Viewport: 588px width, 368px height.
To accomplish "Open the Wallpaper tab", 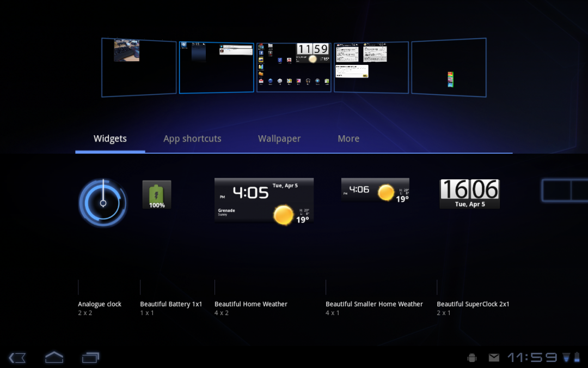I will 279,138.
